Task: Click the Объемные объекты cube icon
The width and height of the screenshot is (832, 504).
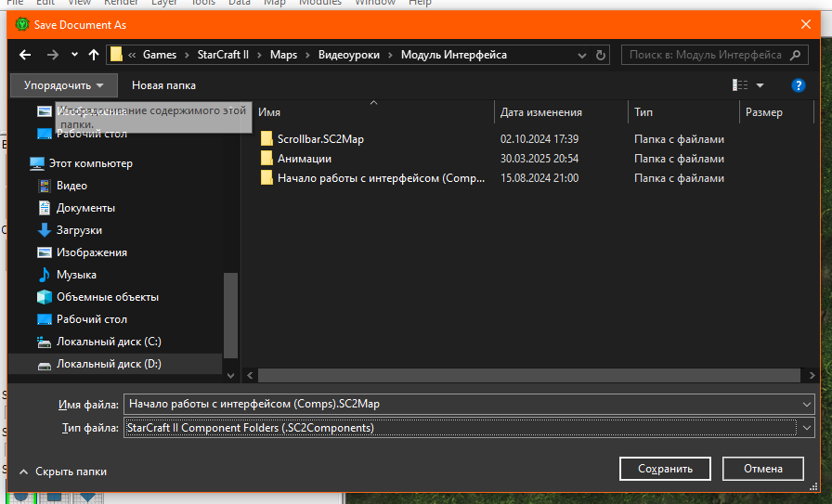Action: click(x=44, y=297)
